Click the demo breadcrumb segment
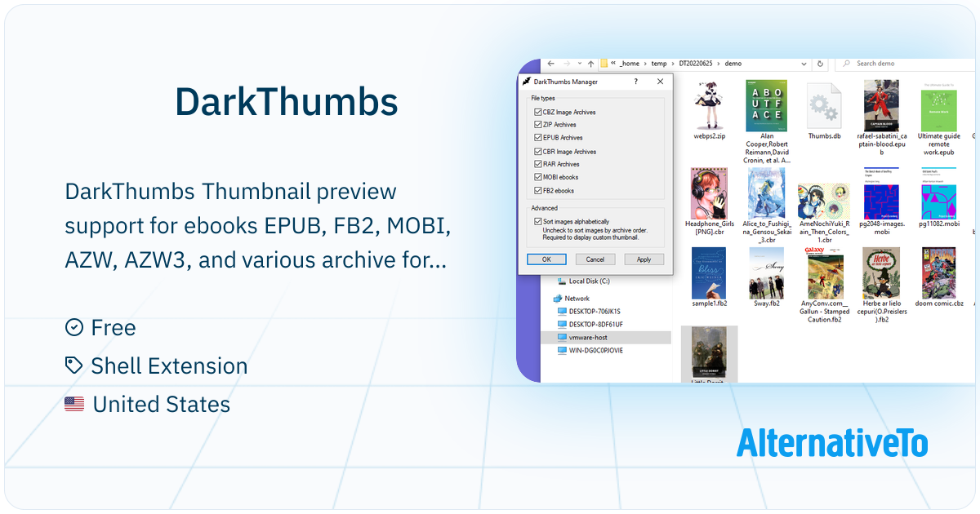980x514 pixels. coord(733,63)
